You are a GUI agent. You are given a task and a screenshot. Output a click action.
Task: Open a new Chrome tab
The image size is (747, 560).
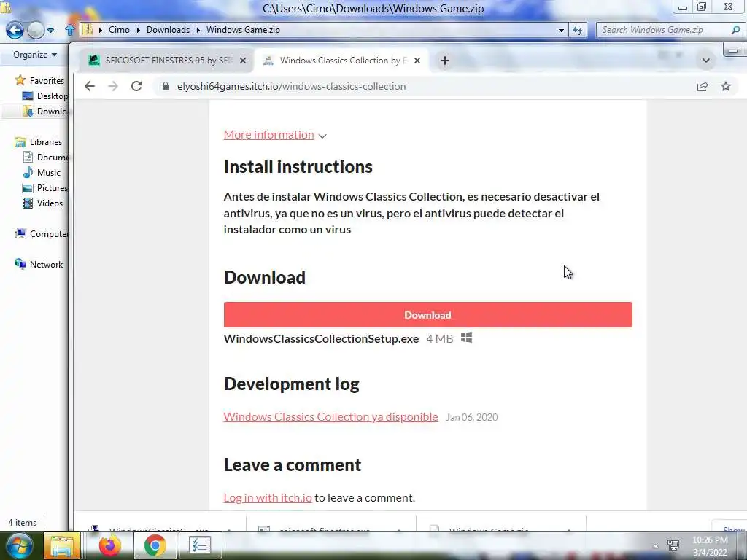click(x=444, y=61)
